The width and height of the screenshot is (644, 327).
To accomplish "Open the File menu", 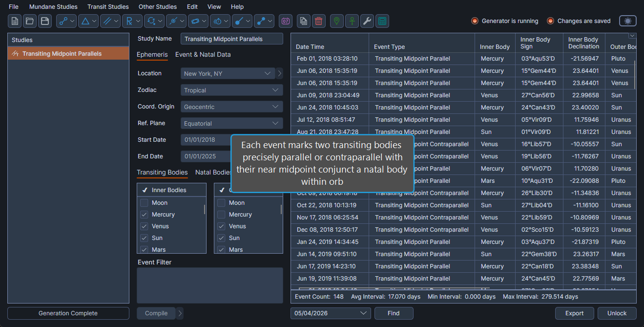I will point(14,7).
